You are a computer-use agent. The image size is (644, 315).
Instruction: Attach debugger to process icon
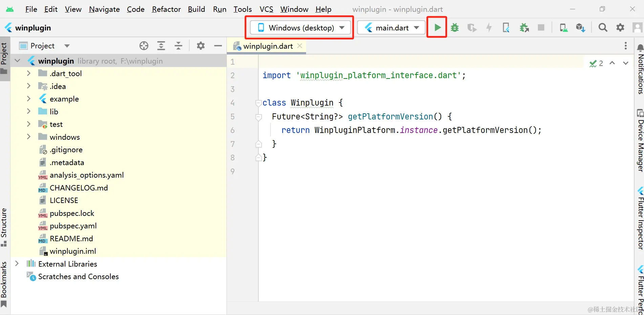[524, 27]
